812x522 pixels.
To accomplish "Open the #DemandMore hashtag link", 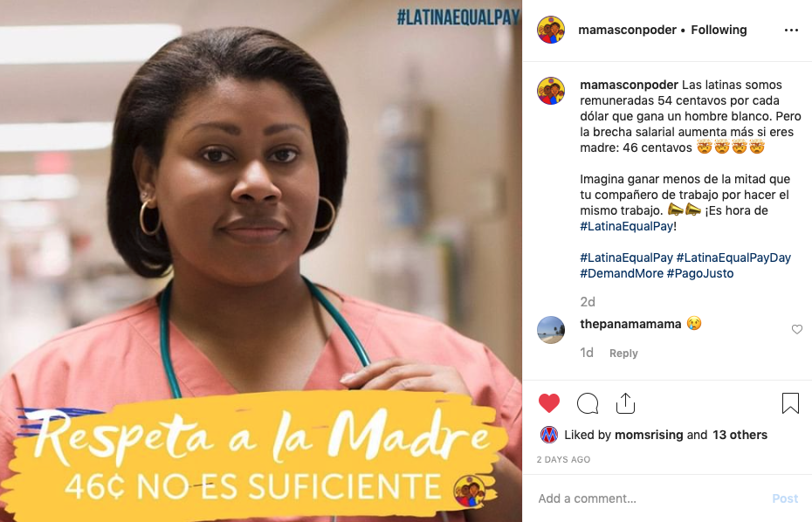I will coord(622,273).
